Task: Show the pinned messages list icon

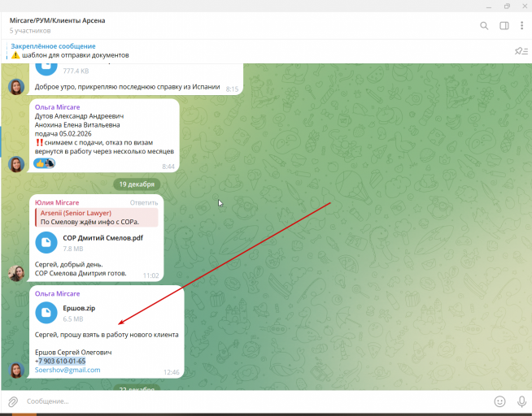Action: pos(521,51)
